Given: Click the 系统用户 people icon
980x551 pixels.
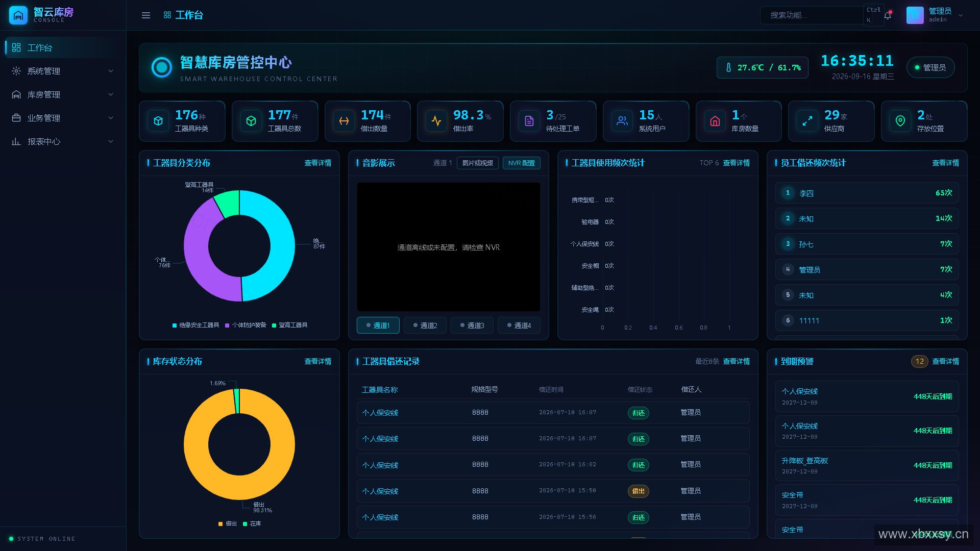Looking at the screenshot, I should [x=622, y=121].
